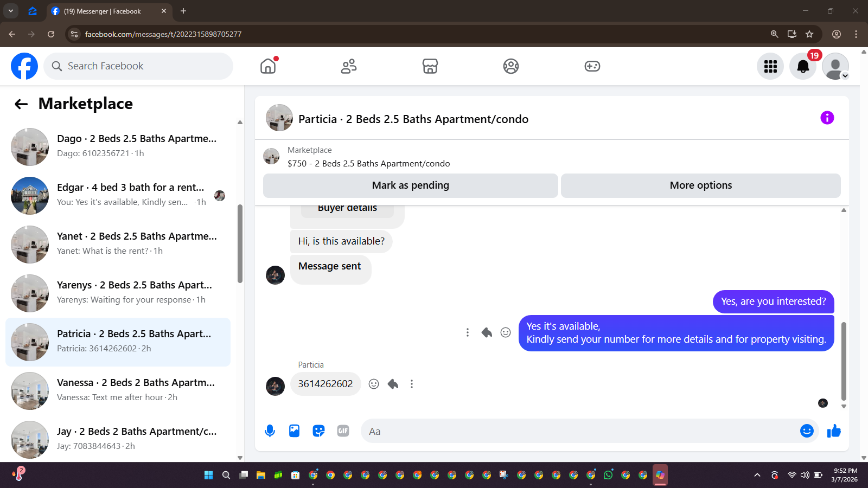Click the Mark as pending button
This screenshot has width=868, height=488.
click(411, 185)
